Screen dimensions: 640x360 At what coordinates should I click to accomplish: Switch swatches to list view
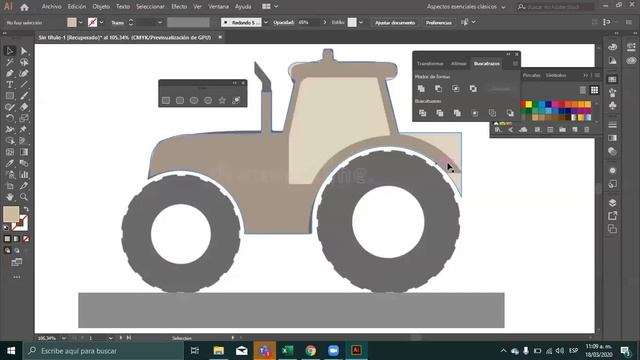[583, 90]
